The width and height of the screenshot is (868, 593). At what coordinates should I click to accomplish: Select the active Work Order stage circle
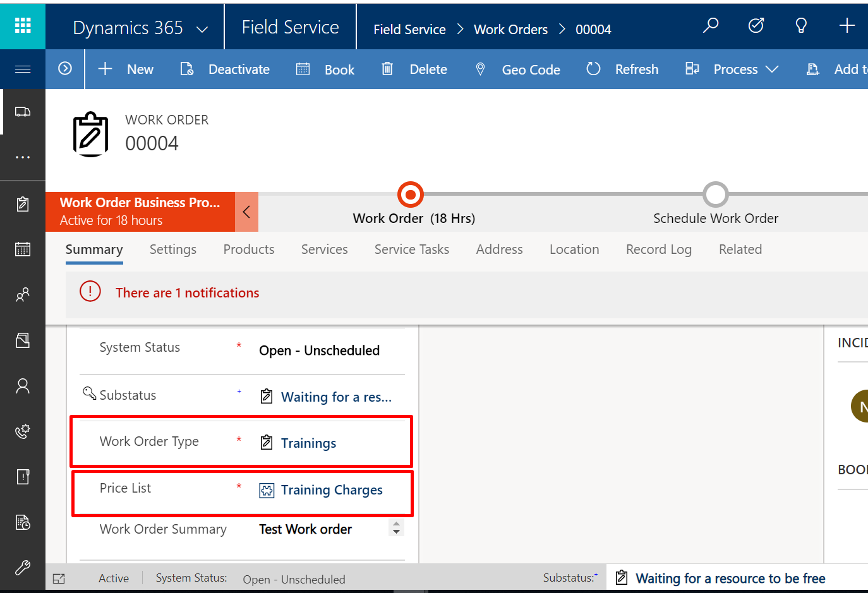[x=411, y=195]
